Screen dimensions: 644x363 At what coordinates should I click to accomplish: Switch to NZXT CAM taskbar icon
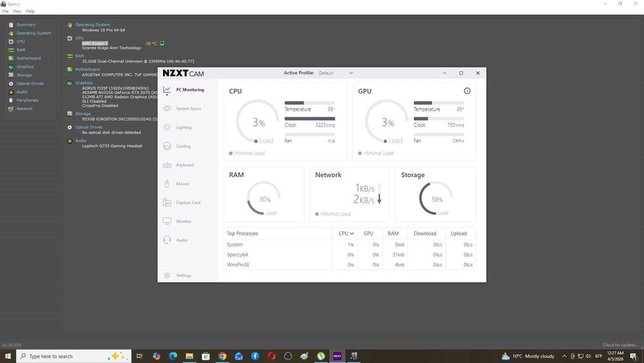click(x=337, y=356)
